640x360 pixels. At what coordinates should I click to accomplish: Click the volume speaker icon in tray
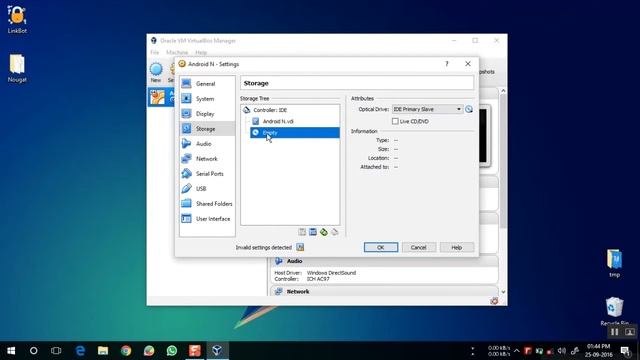point(562,351)
